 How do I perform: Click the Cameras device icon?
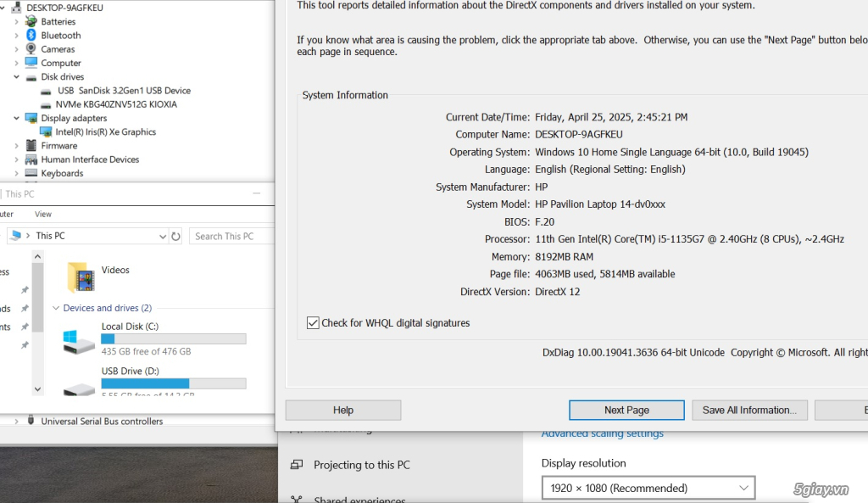[31, 48]
